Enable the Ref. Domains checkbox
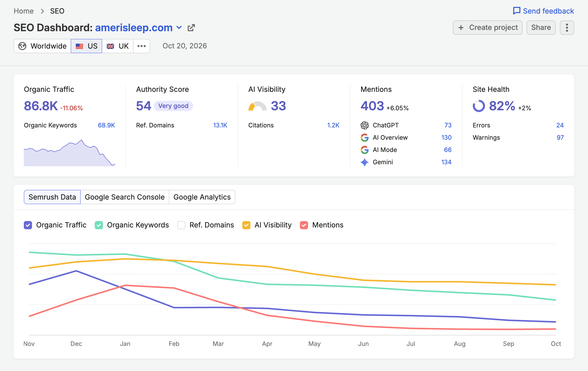 (181, 225)
